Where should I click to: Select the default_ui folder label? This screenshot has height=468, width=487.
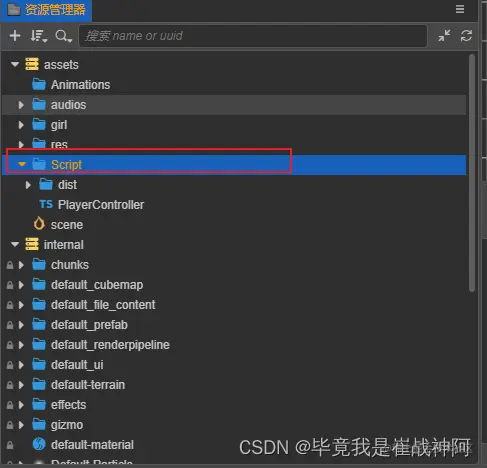[77, 365]
